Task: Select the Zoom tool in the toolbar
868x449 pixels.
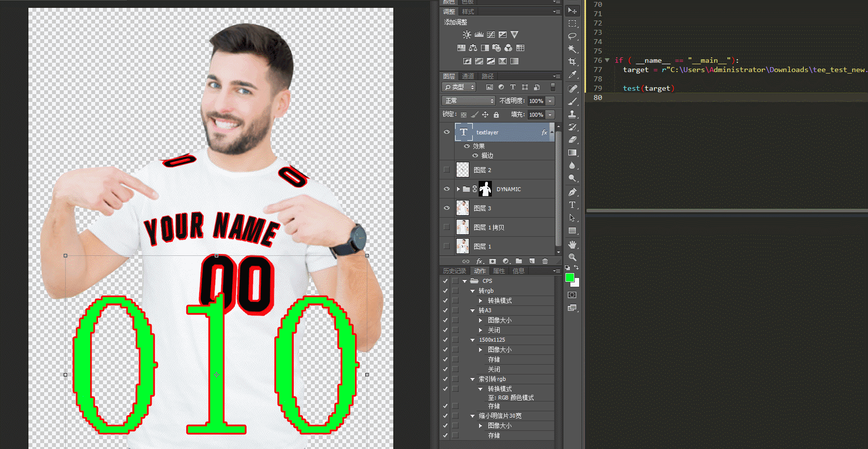Action: point(572,257)
